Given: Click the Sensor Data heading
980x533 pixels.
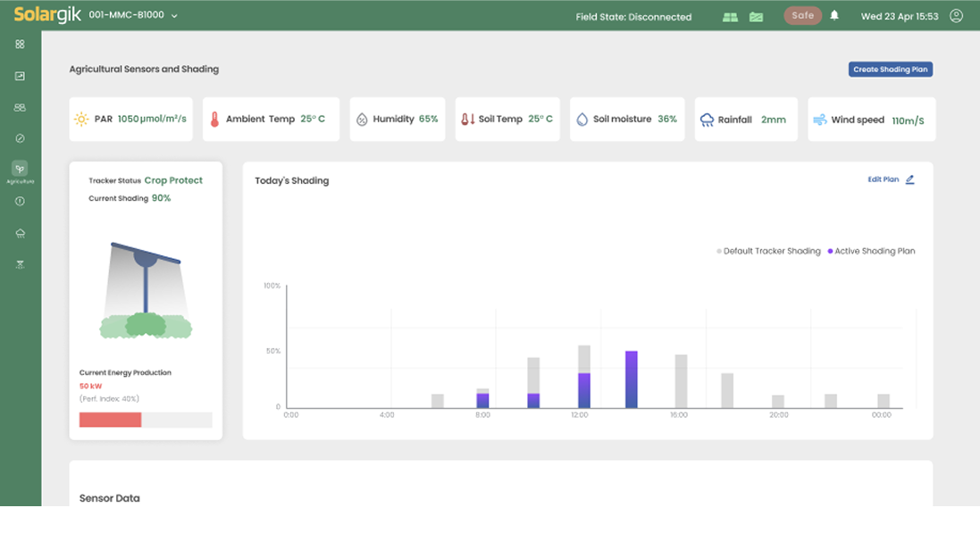Looking at the screenshot, I should click(x=109, y=498).
